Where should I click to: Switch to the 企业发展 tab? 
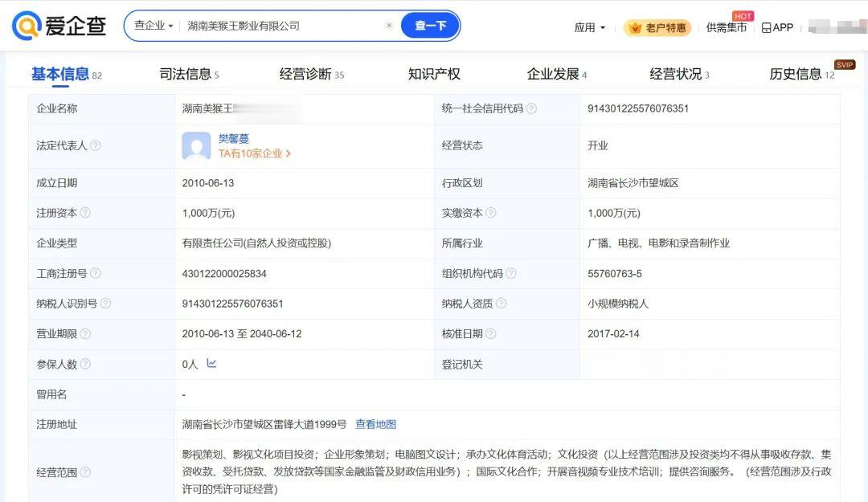point(556,74)
